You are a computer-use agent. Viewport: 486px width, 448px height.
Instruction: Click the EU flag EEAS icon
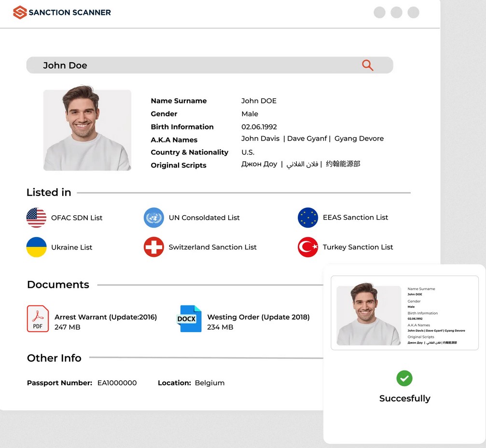coord(308,218)
